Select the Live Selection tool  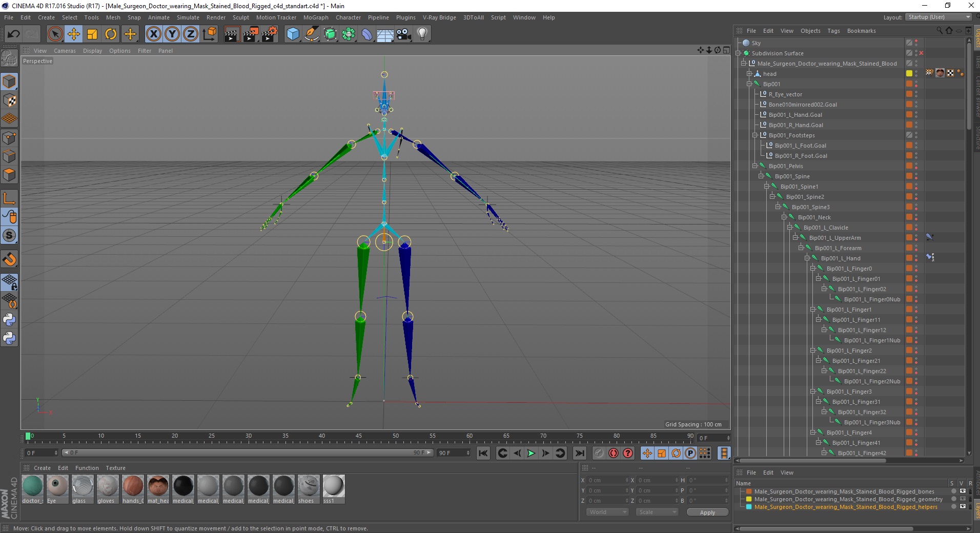(55, 34)
